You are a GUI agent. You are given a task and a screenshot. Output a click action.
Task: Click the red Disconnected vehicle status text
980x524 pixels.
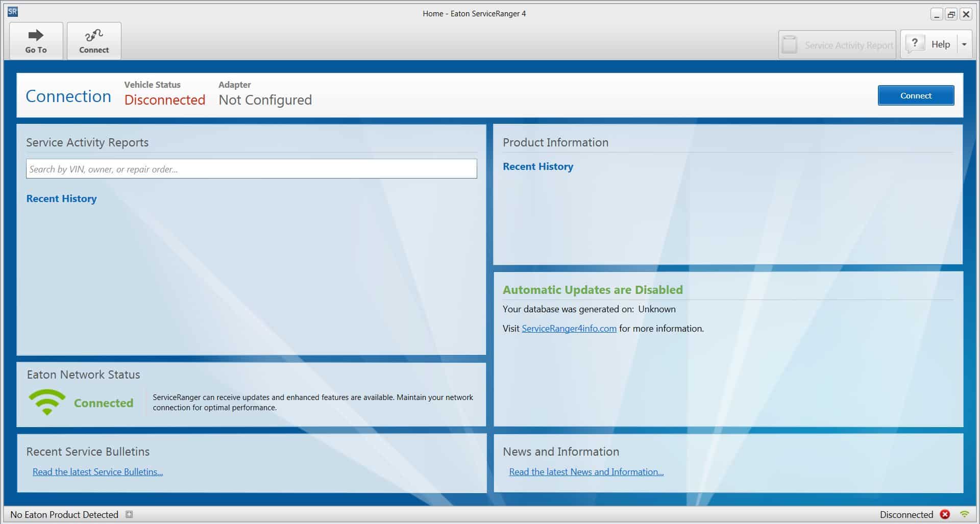pos(165,100)
